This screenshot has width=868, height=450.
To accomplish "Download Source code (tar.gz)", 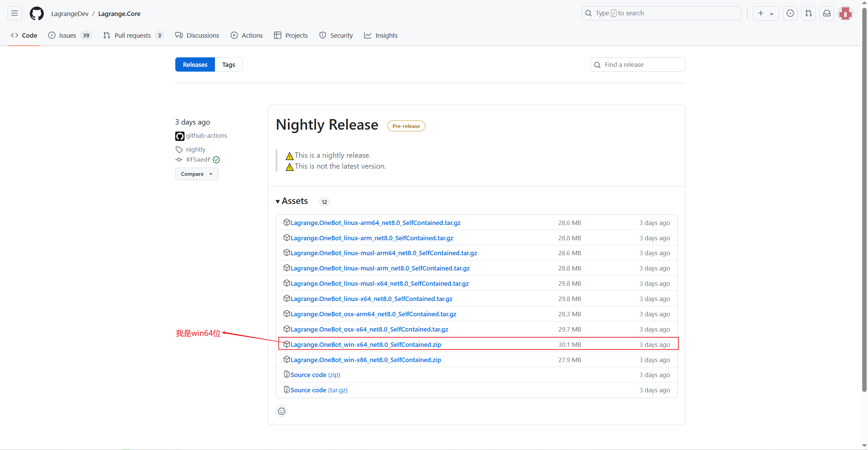I will click(x=319, y=390).
